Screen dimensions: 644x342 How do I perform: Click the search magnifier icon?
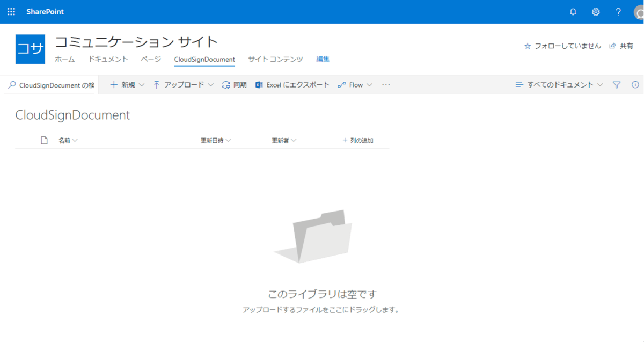[12, 85]
